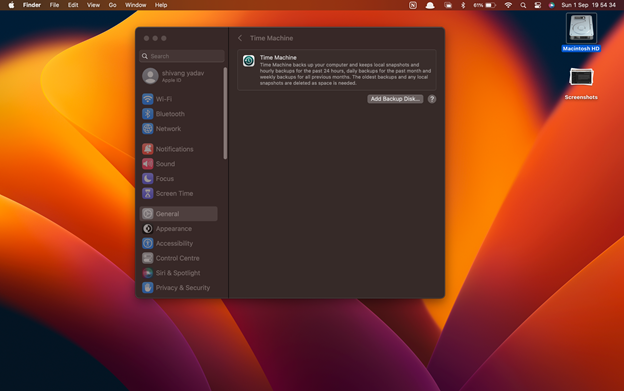Click the sidebar scrollbar
This screenshot has width=624, height=391.
[x=225, y=113]
